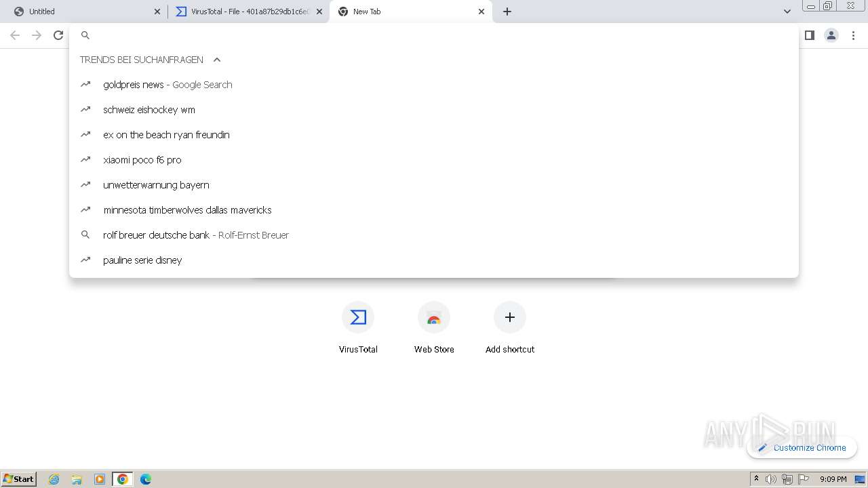868x488 pixels.
Task: Collapse the Trends bei Suchanfragen section
Action: 217,60
